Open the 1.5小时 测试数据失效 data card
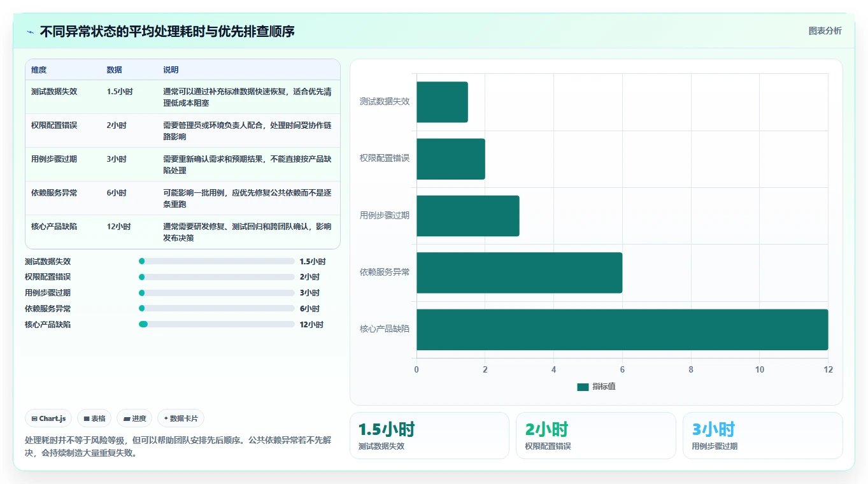 (x=429, y=436)
